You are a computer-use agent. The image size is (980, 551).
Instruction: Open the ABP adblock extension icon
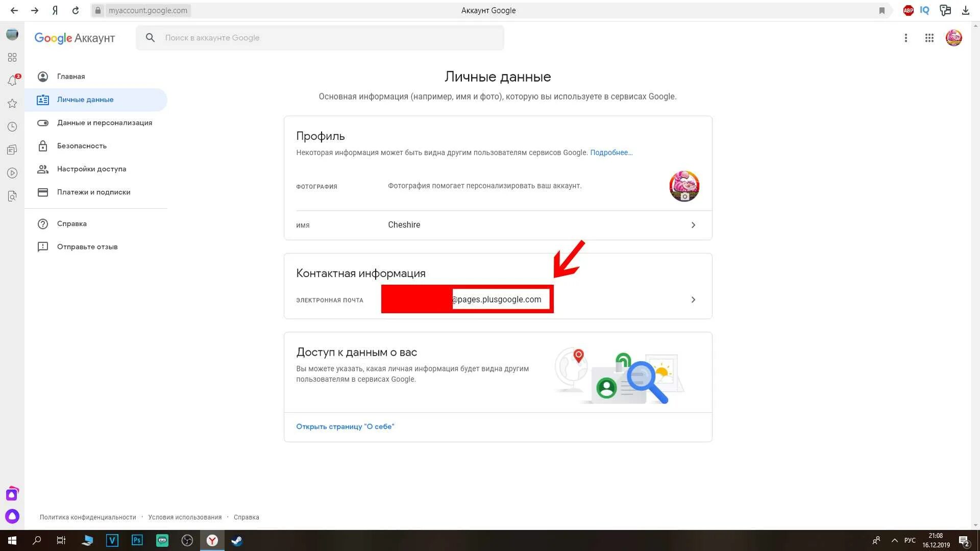[908, 10]
